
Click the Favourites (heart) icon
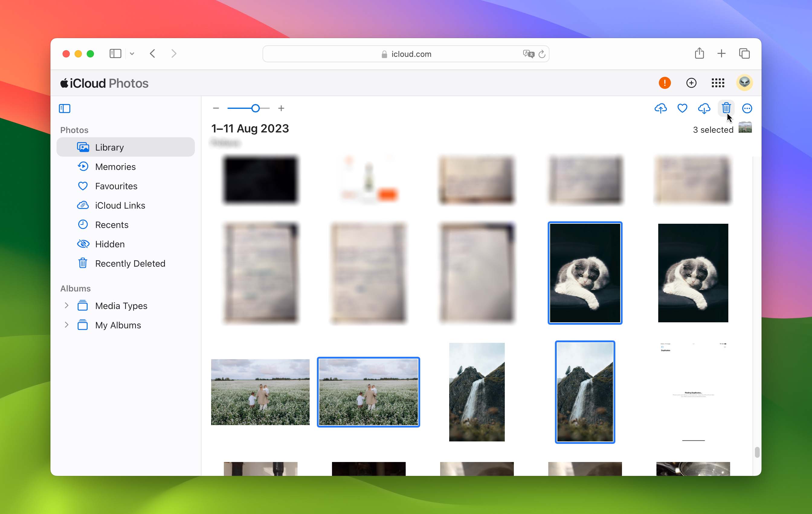682,108
